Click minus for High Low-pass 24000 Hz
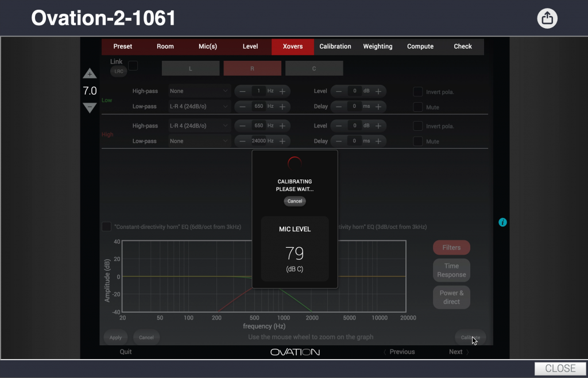588x378 pixels. click(243, 141)
